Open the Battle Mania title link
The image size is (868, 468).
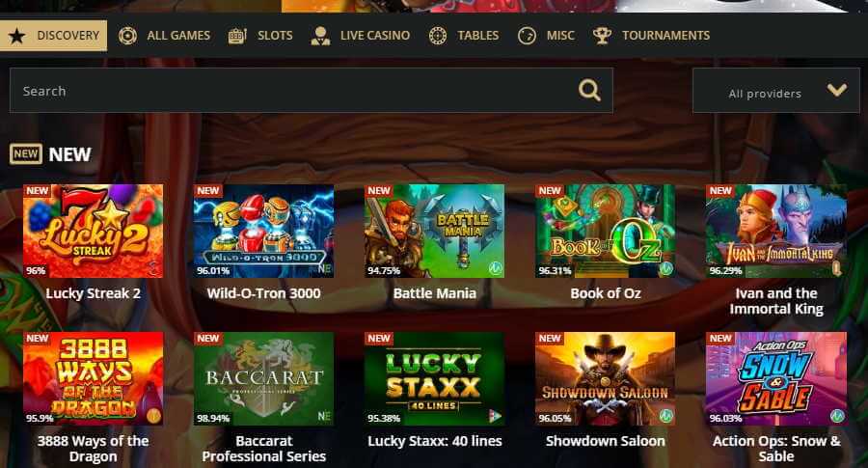coord(435,293)
